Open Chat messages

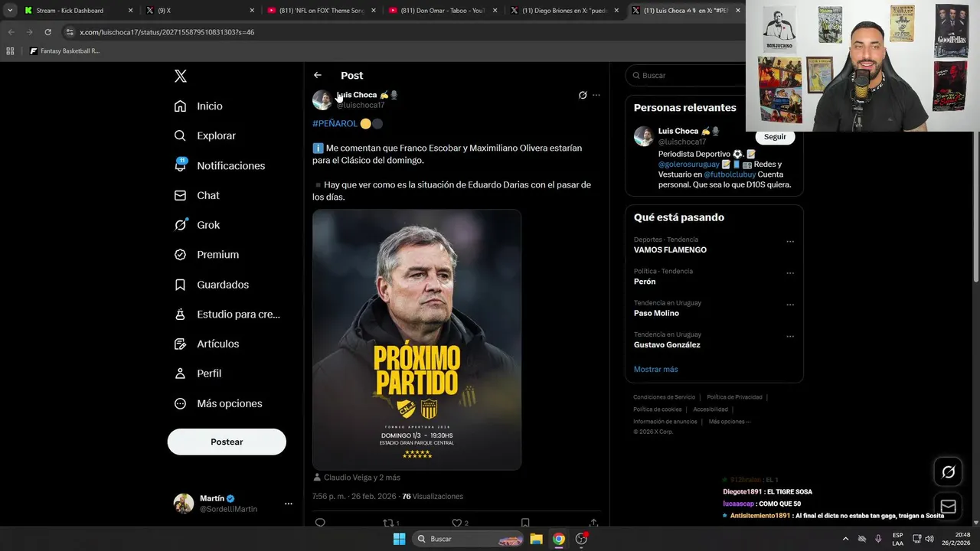pyautogui.click(x=197, y=195)
